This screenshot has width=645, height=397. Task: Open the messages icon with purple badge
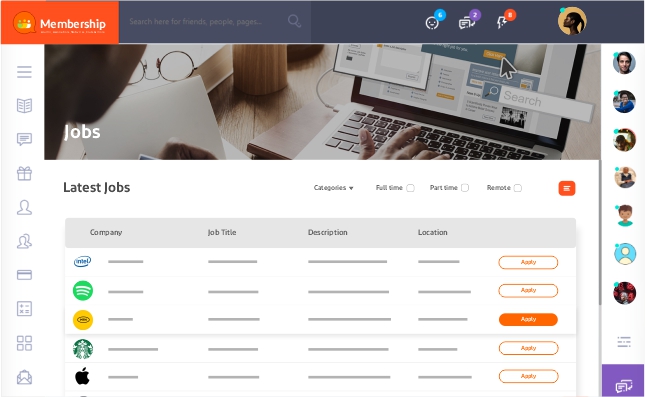(466, 23)
